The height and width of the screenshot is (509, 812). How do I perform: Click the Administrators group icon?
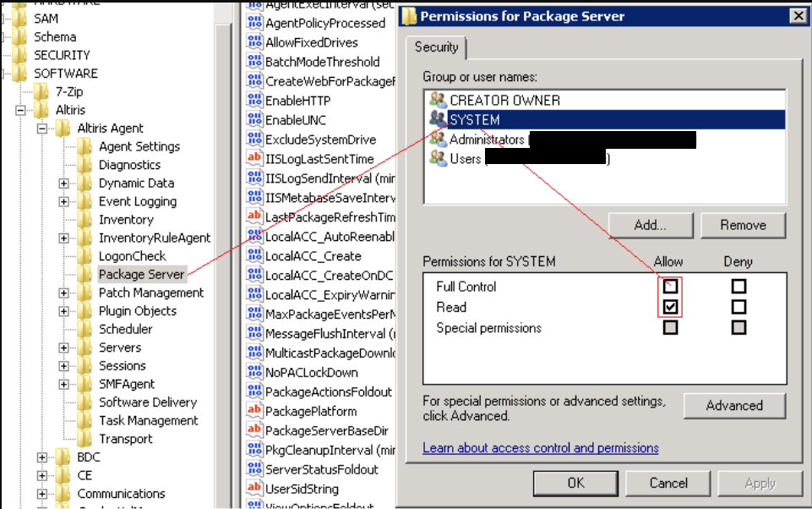(x=438, y=139)
